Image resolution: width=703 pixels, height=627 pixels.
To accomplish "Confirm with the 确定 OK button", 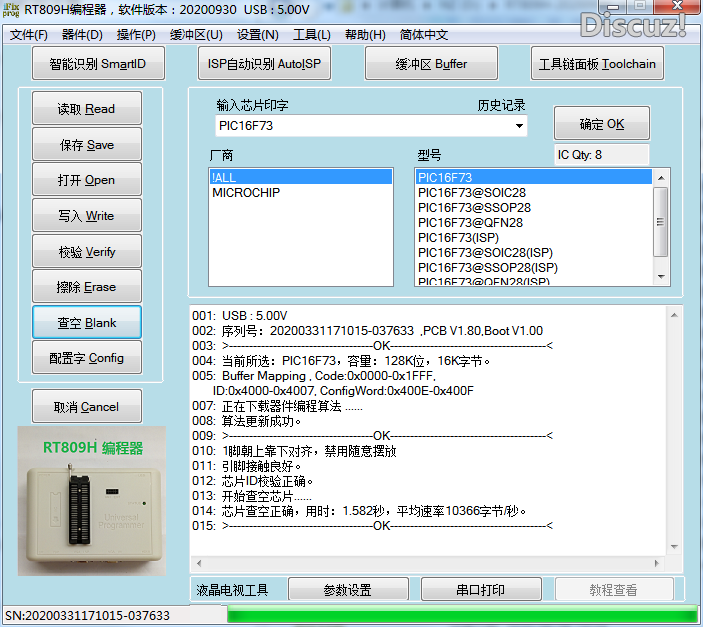I will click(x=602, y=124).
